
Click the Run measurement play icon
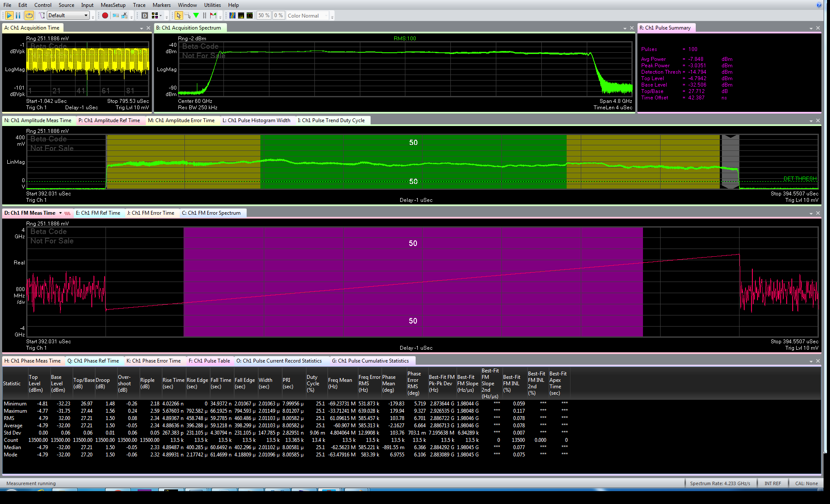[9, 15]
